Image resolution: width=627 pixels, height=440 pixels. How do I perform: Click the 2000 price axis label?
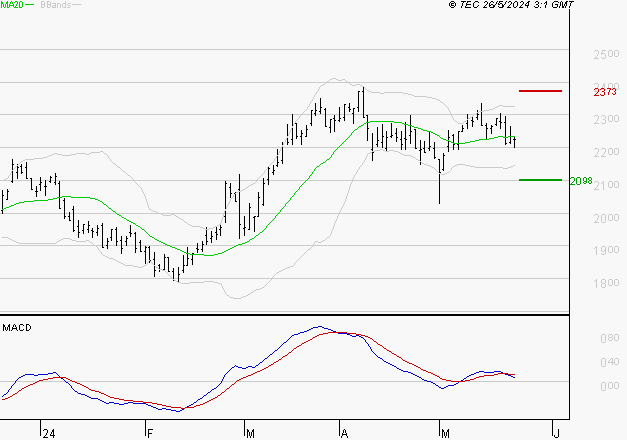point(606,218)
